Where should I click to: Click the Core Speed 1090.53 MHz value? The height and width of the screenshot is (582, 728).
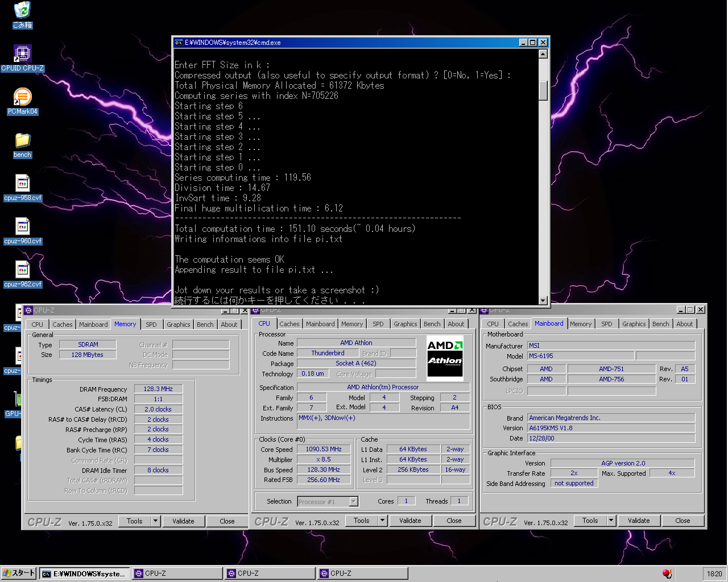pos(324,449)
